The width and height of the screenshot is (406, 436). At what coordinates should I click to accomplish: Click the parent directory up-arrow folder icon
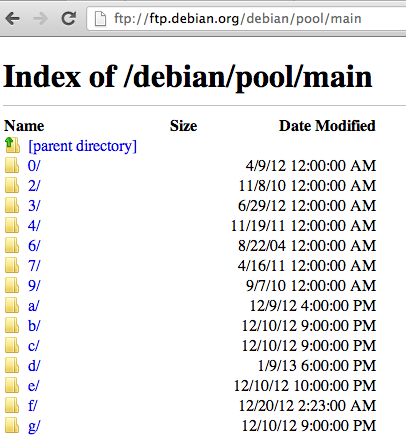12,146
